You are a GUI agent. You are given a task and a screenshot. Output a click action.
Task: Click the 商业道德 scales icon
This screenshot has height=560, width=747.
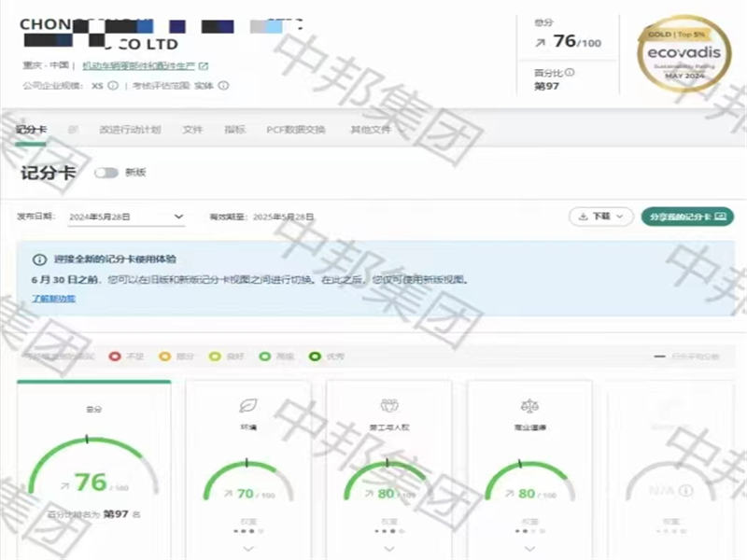click(x=529, y=405)
